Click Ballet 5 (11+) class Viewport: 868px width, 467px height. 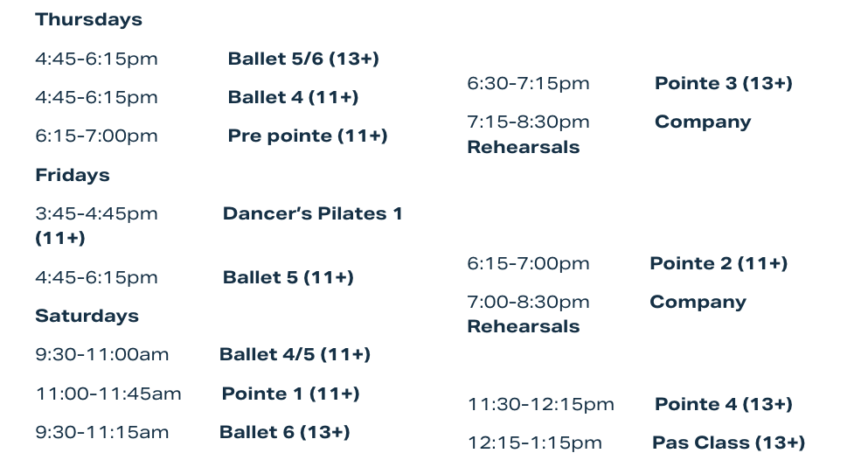point(288,277)
